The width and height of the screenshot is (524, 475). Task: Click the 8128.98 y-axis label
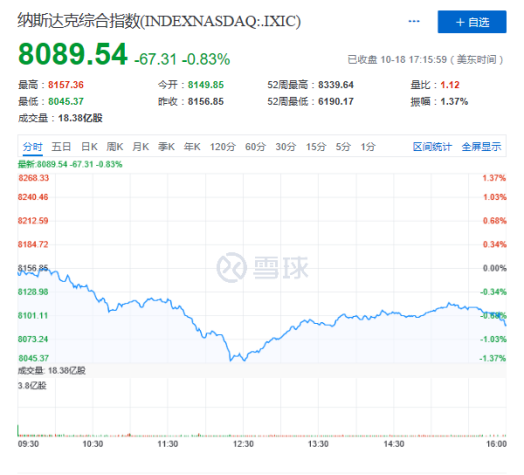click(33, 292)
